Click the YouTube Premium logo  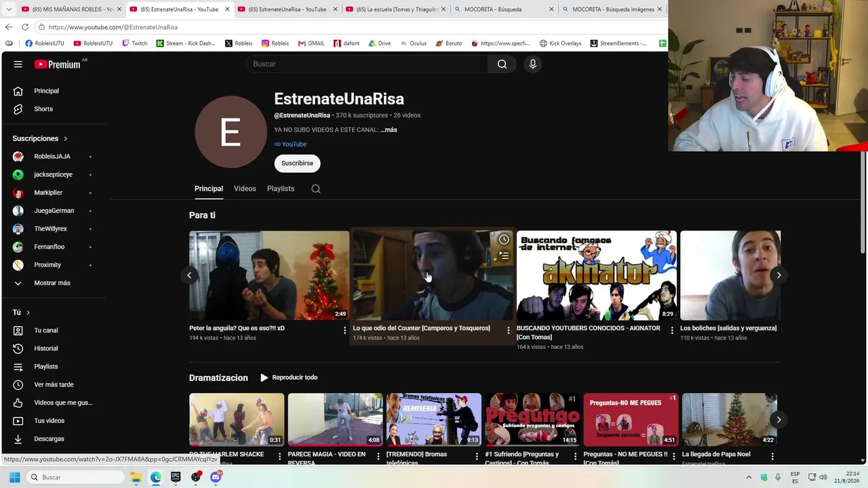click(58, 64)
